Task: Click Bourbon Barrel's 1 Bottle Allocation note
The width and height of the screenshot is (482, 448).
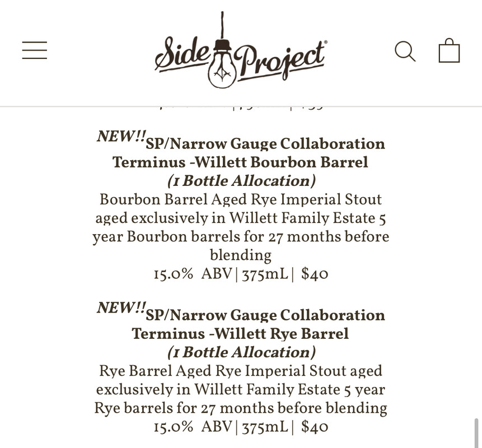Action: 241,181
